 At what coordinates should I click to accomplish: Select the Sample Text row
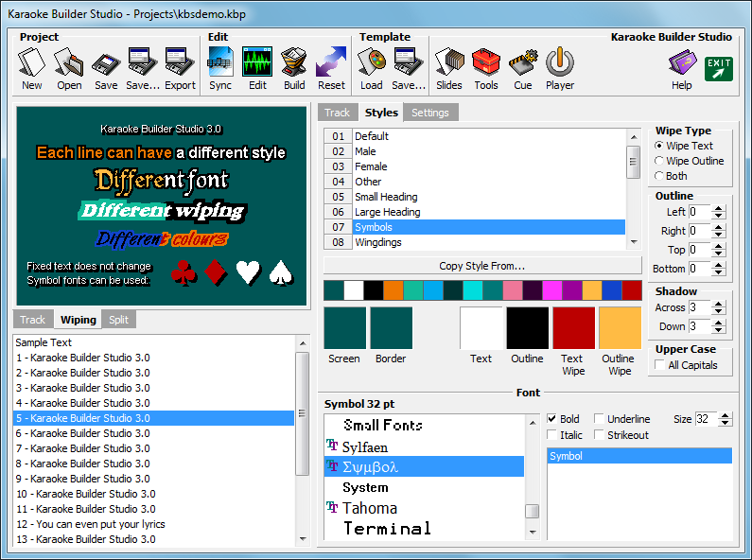click(153, 342)
